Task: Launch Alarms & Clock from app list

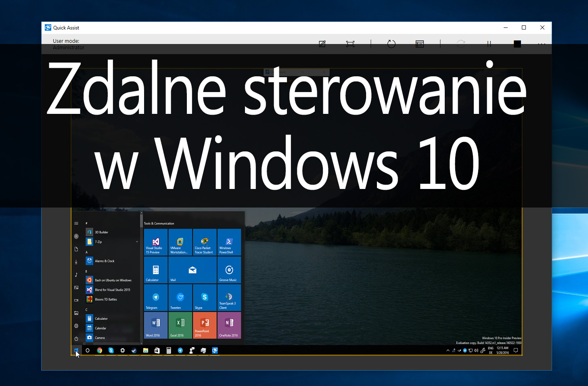Action: coord(112,261)
